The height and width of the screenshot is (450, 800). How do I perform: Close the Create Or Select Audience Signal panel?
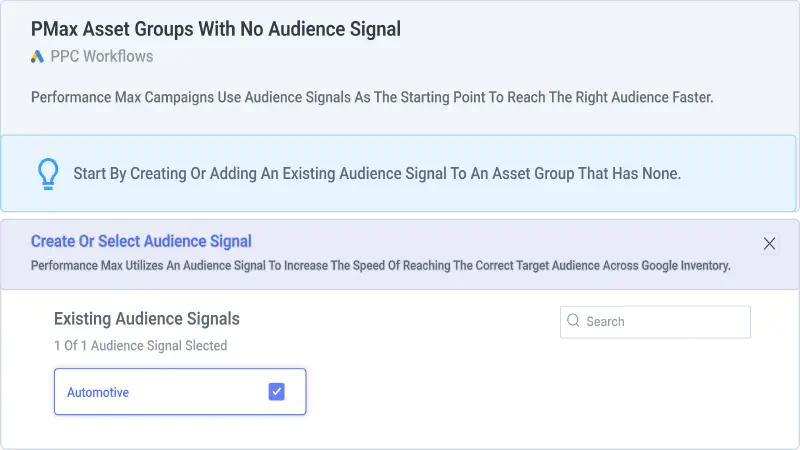pyautogui.click(x=769, y=243)
